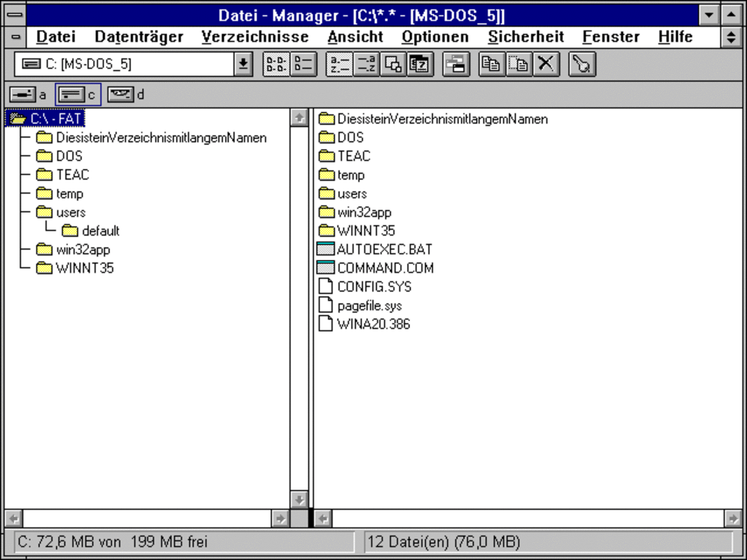
Task: Select TEAC folder in file list
Action: point(354,156)
